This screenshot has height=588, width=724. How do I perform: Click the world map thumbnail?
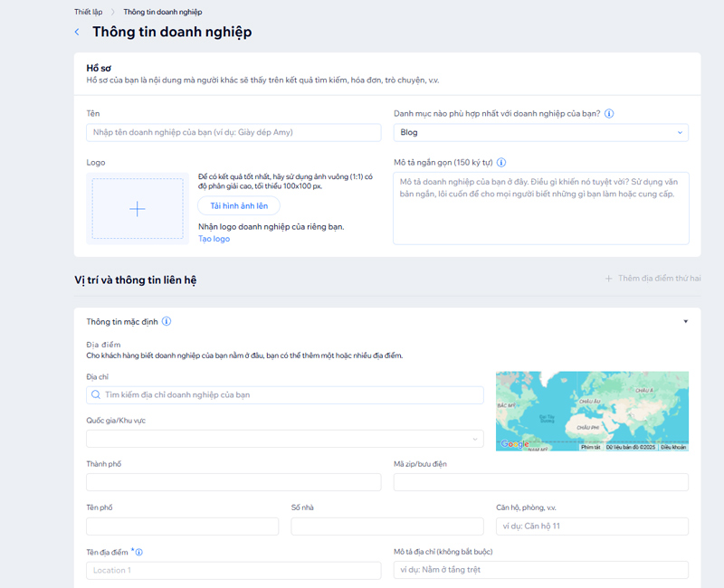592,411
